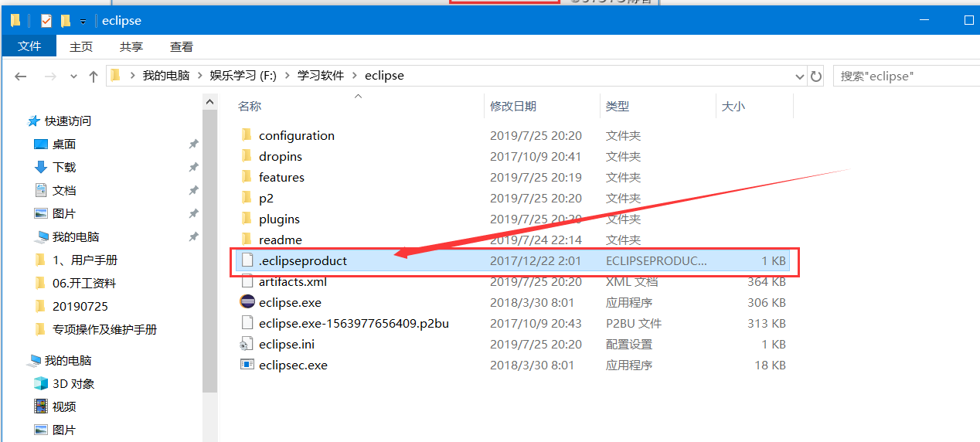Screen dimensions: 980x442
Task: Open 1、用户手册 folder in sidebar
Action: pos(85,260)
